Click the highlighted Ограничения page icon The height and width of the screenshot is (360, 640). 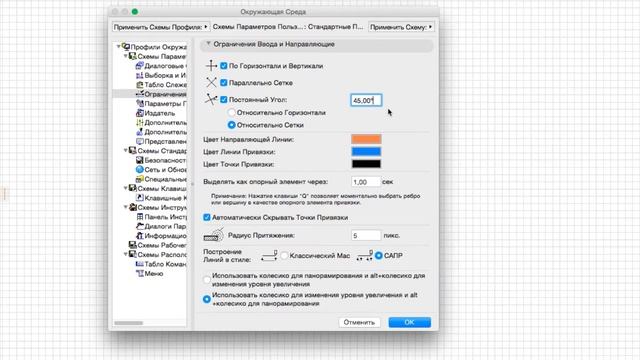(x=139, y=94)
